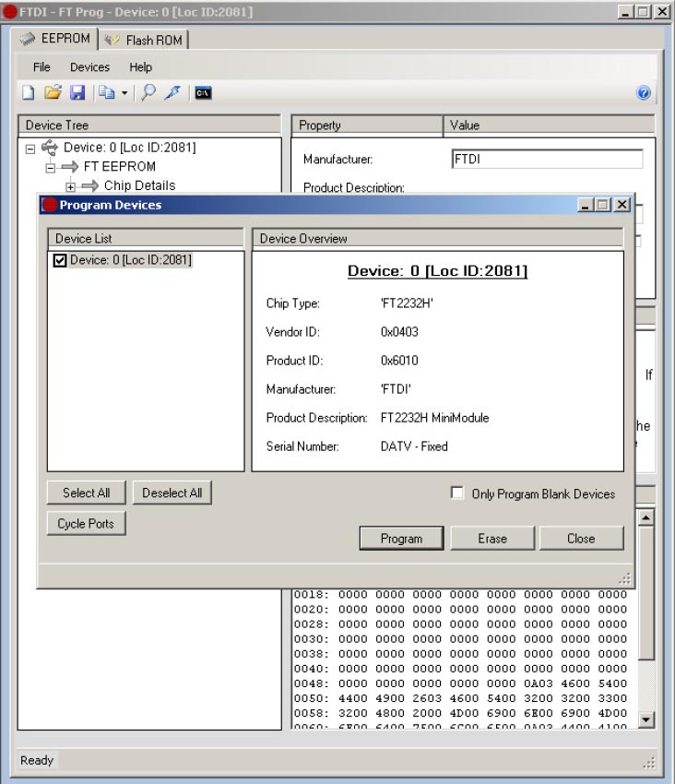
Task: Click the copy documents toolbar icon
Action: tap(106, 93)
